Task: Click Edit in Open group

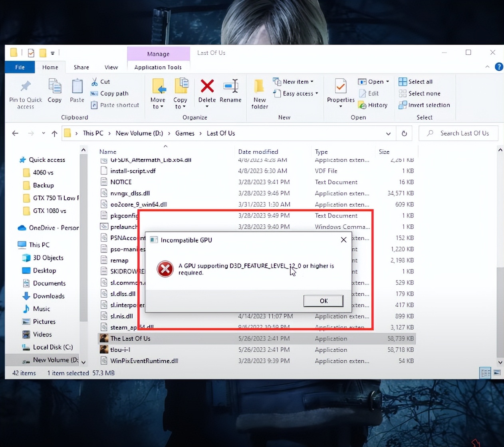Action: [369, 93]
